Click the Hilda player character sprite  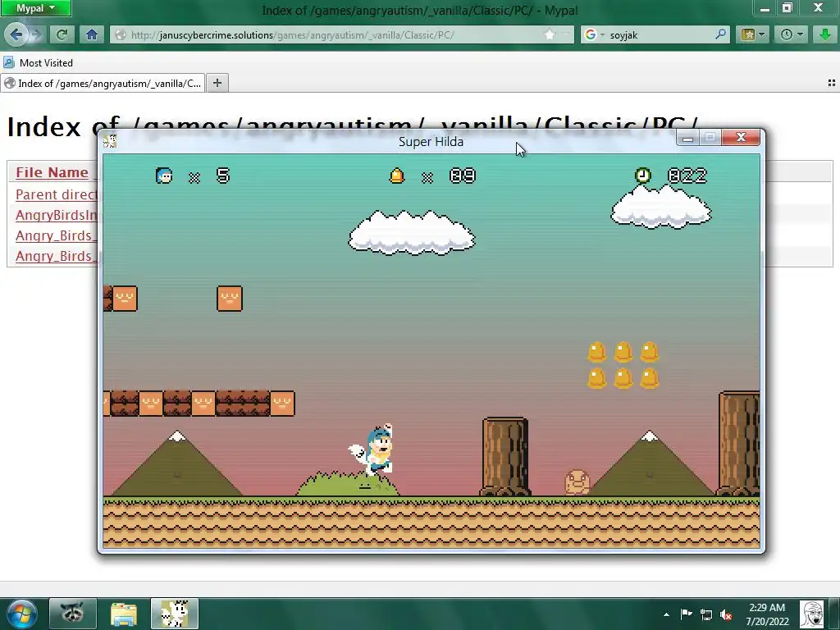(372, 450)
